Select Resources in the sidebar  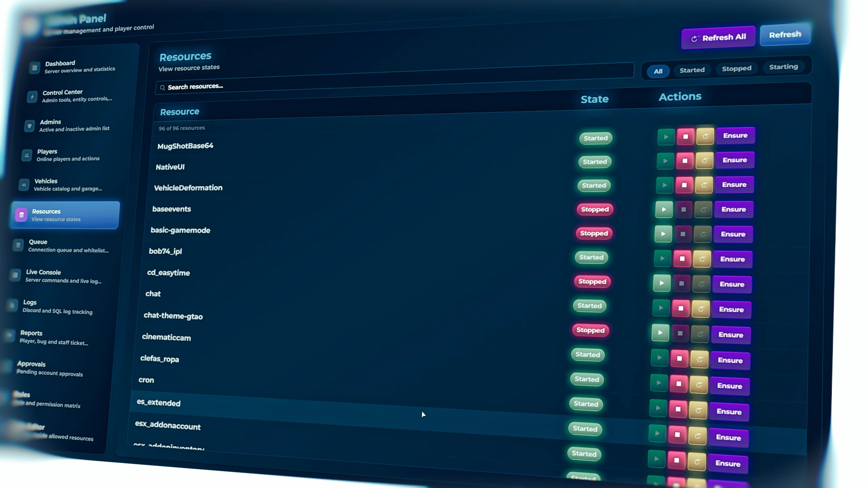[x=65, y=215]
